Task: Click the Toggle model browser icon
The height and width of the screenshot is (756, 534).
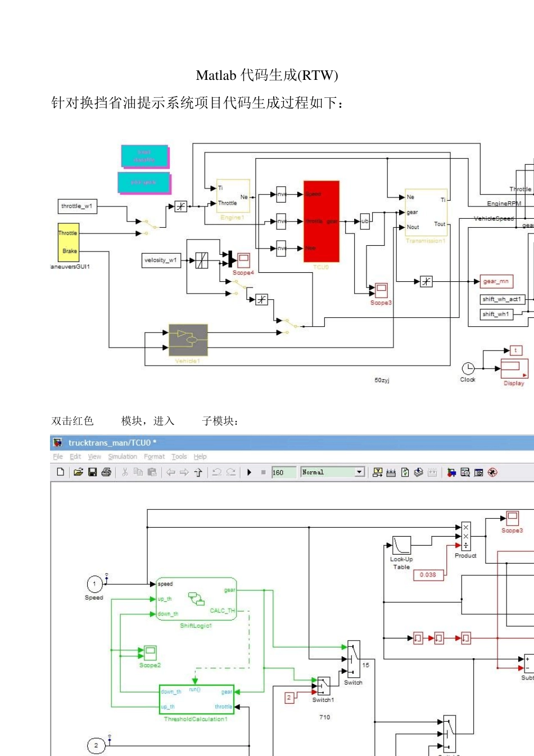Action: pyautogui.click(x=478, y=472)
